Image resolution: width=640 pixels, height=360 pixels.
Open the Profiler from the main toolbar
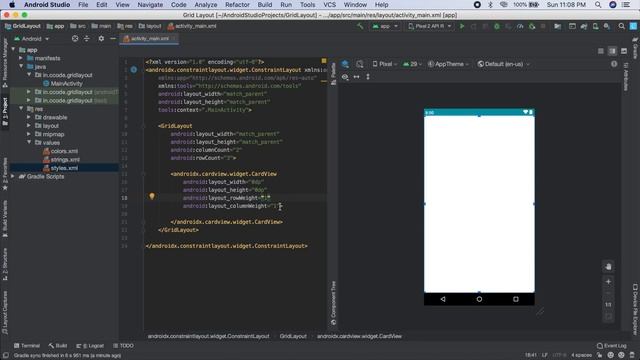click(x=520, y=26)
